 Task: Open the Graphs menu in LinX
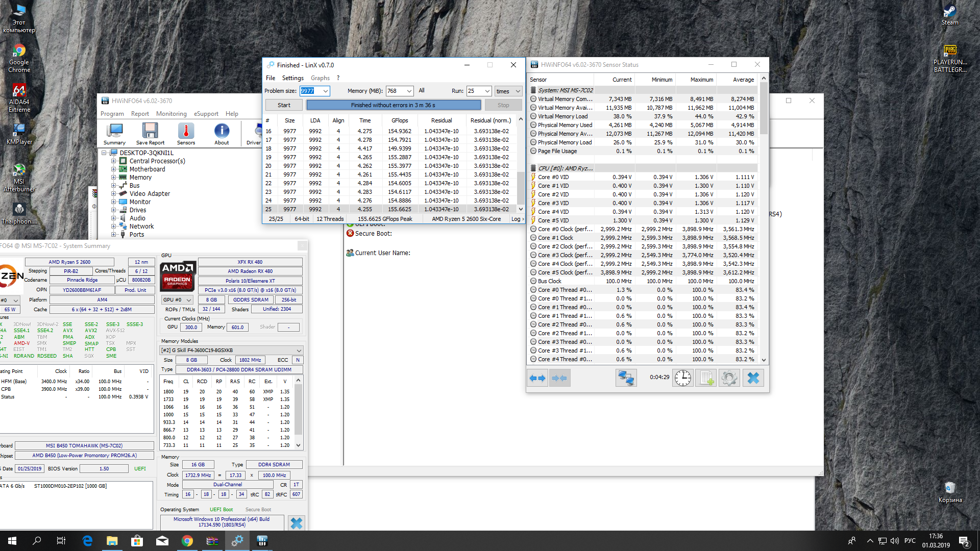320,78
